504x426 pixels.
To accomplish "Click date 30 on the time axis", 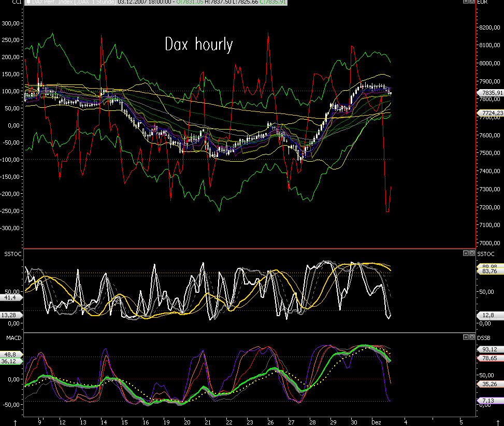I will (354, 422).
